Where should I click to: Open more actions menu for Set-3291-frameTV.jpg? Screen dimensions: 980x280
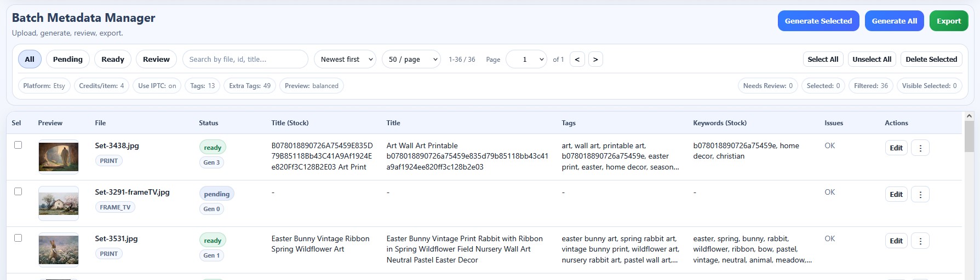920,194
